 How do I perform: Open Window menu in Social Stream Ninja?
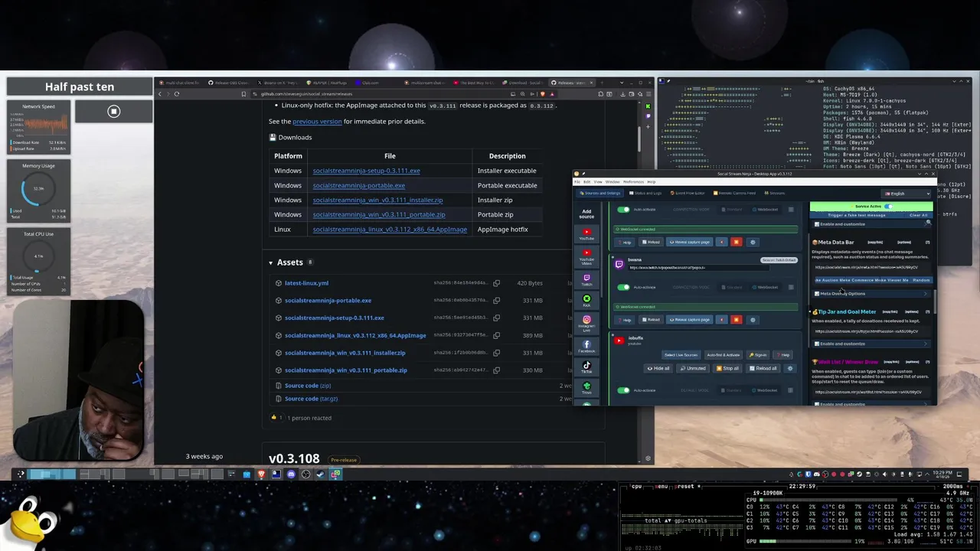point(612,182)
